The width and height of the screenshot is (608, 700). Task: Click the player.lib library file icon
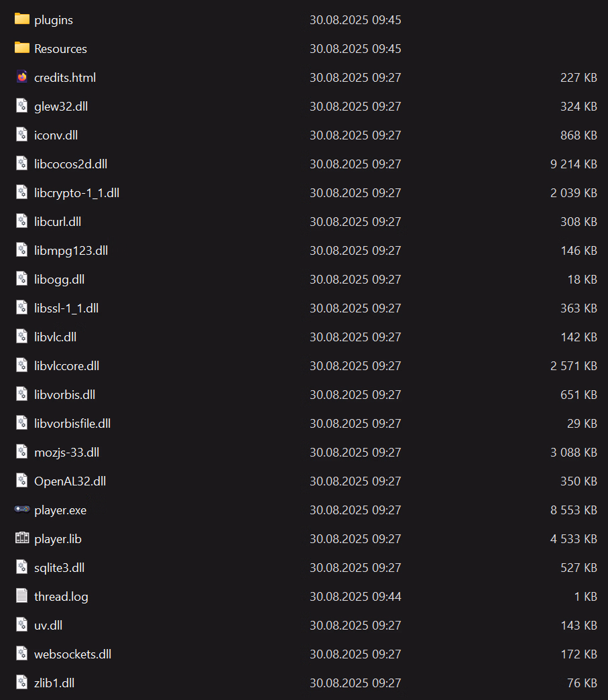tap(22, 538)
